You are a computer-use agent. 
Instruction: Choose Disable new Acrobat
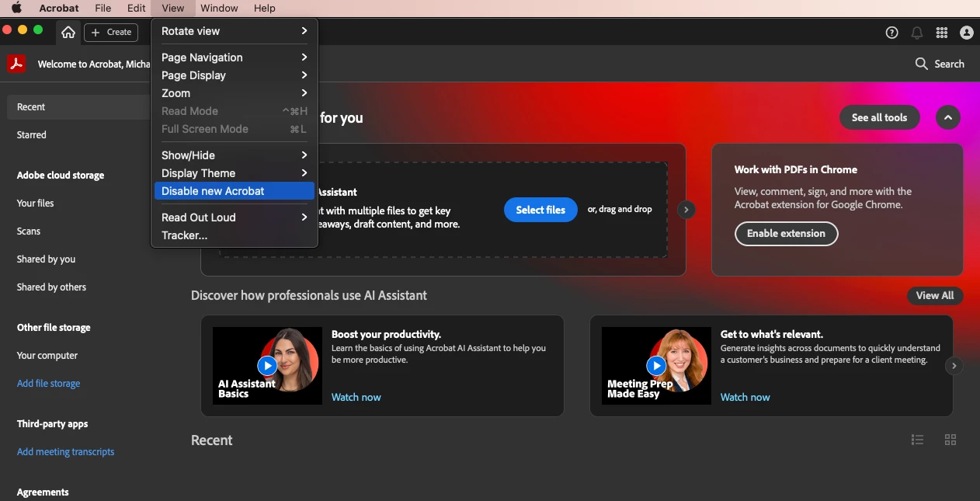[235, 191]
